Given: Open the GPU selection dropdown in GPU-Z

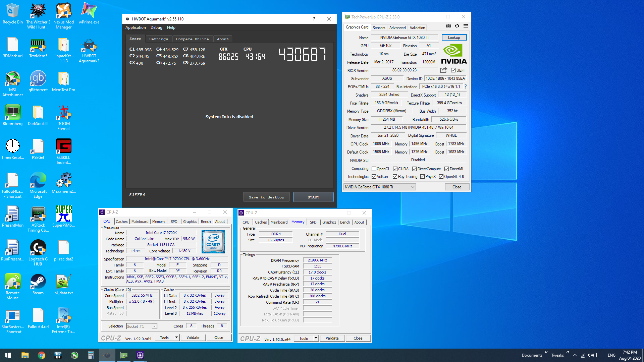Looking at the screenshot, I should [x=379, y=187].
